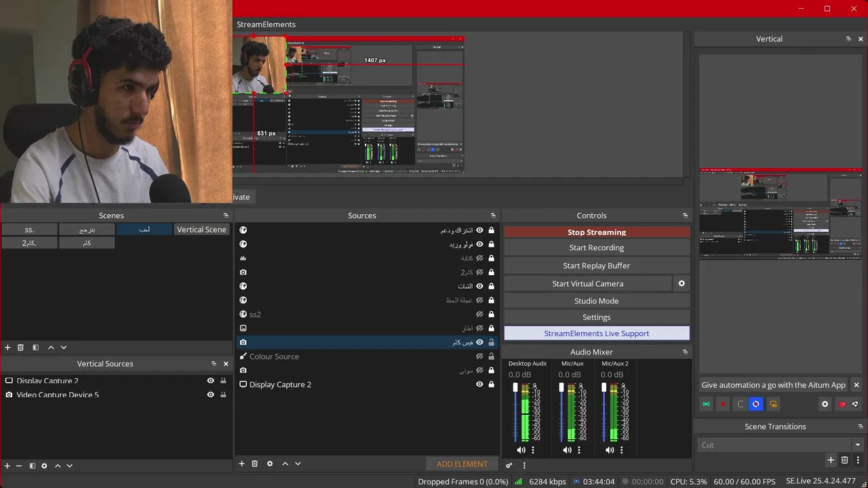Remove scene transition trash icon
Screen dimensions: 868x488
tap(844, 460)
